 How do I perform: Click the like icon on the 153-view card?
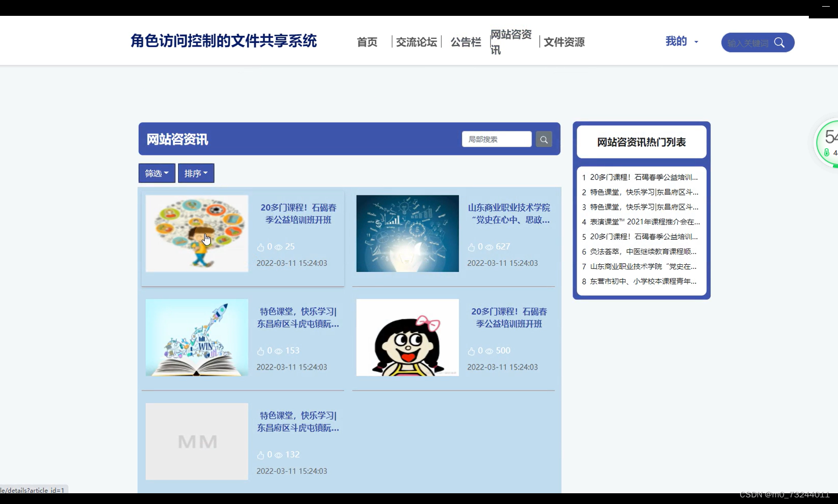(260, 351)
